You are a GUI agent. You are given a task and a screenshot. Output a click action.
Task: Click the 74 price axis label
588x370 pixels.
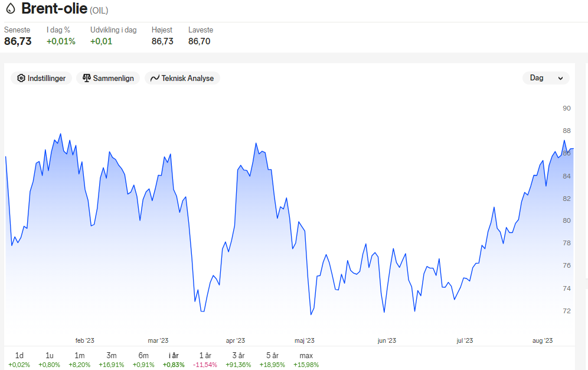point(567,288)
